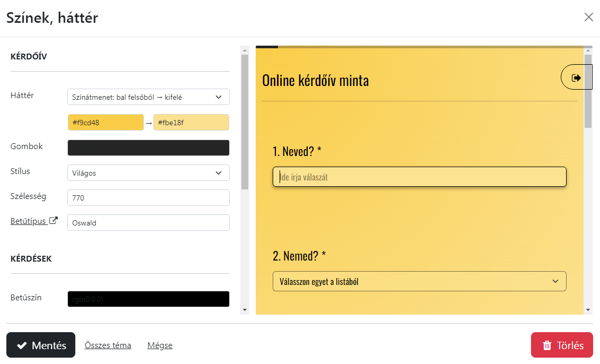Click the Stílus label

(x=20, y=171)
